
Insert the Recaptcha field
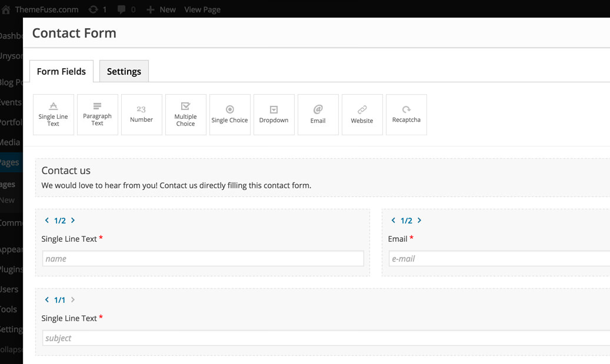tap(406, 115)
